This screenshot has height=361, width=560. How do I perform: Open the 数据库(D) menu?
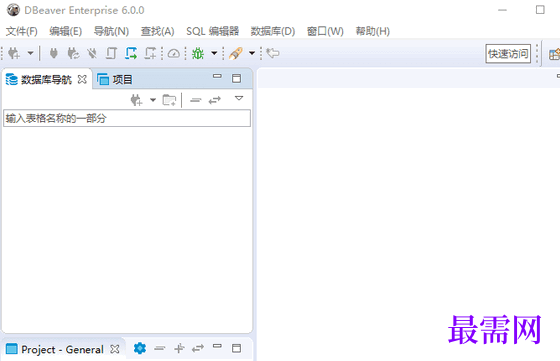273,31
